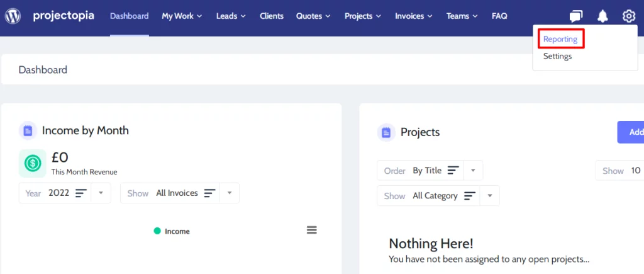
Task: Expand the Show All Category dropdown arrow
Action: (x=489, y=196)
